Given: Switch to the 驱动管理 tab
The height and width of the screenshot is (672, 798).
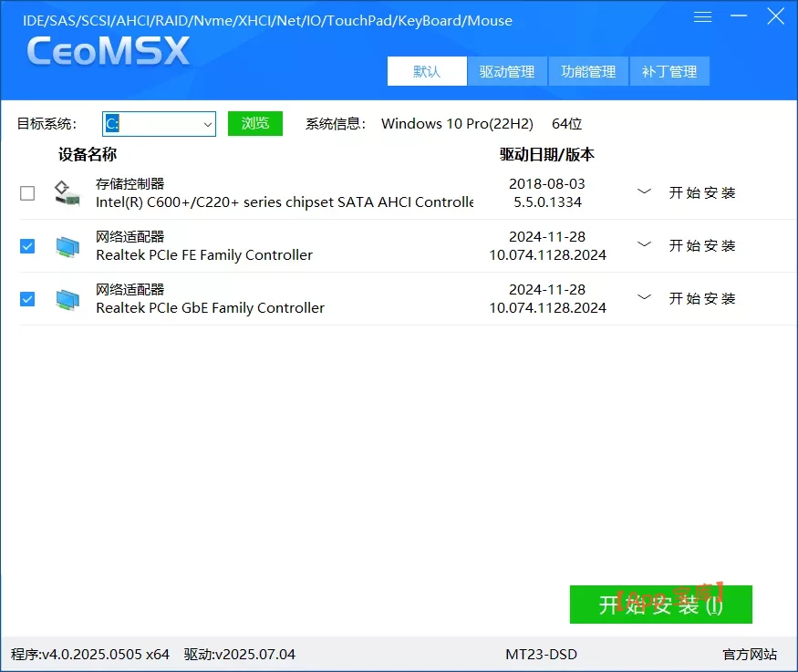Looking at the screenshot, I should click(x=507, y=71).
